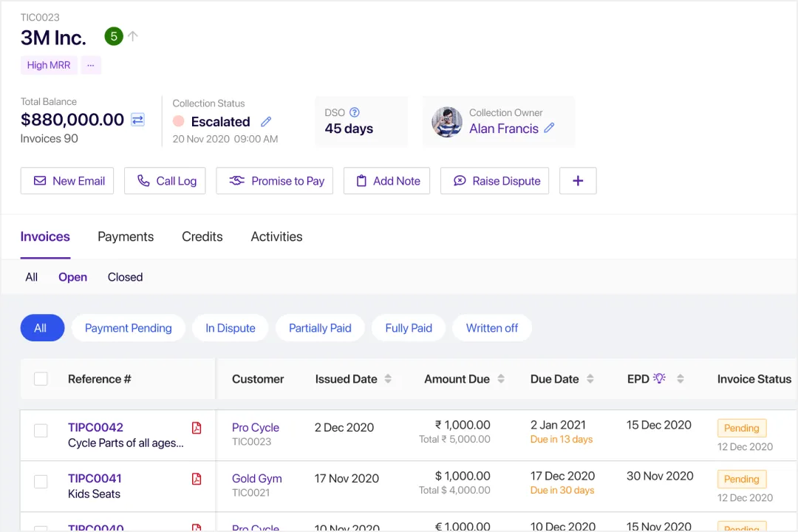Click the plus icon to add an action
Viewport: 798px width, 532px height.
pyautogui.click(x=578, y=180)
